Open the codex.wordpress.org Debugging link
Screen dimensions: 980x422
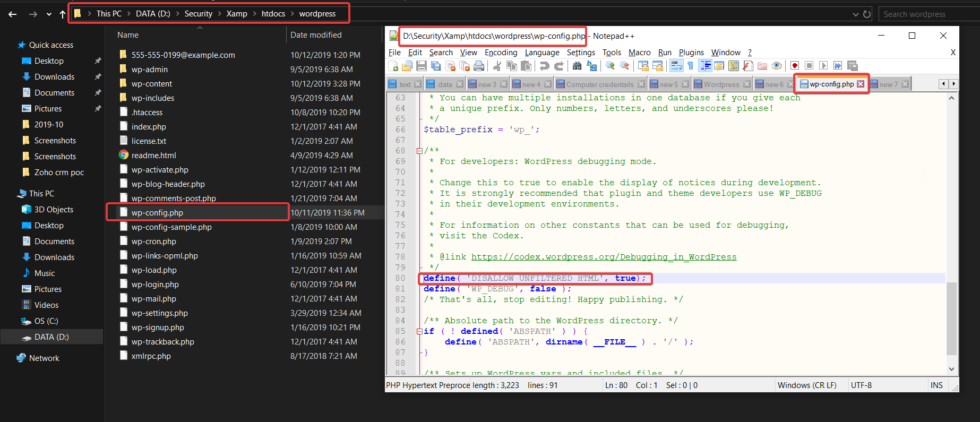[604, 257]
